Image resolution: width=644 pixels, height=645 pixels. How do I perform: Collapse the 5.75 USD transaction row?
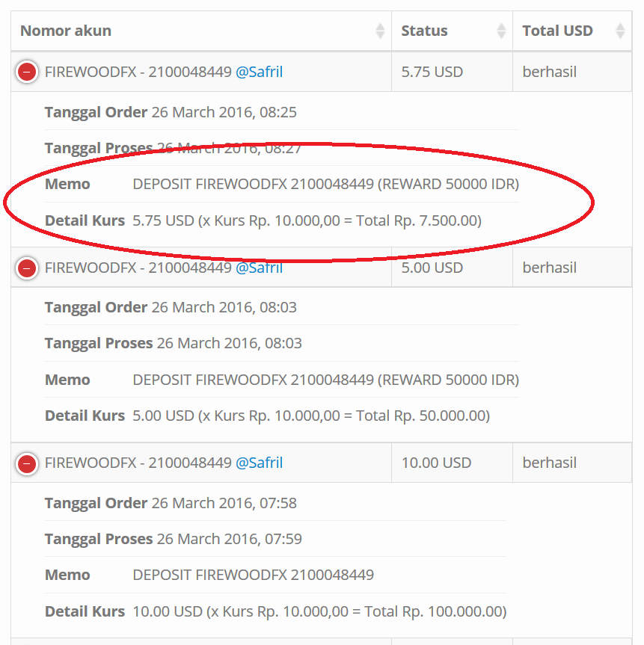[x=27, y=72]
